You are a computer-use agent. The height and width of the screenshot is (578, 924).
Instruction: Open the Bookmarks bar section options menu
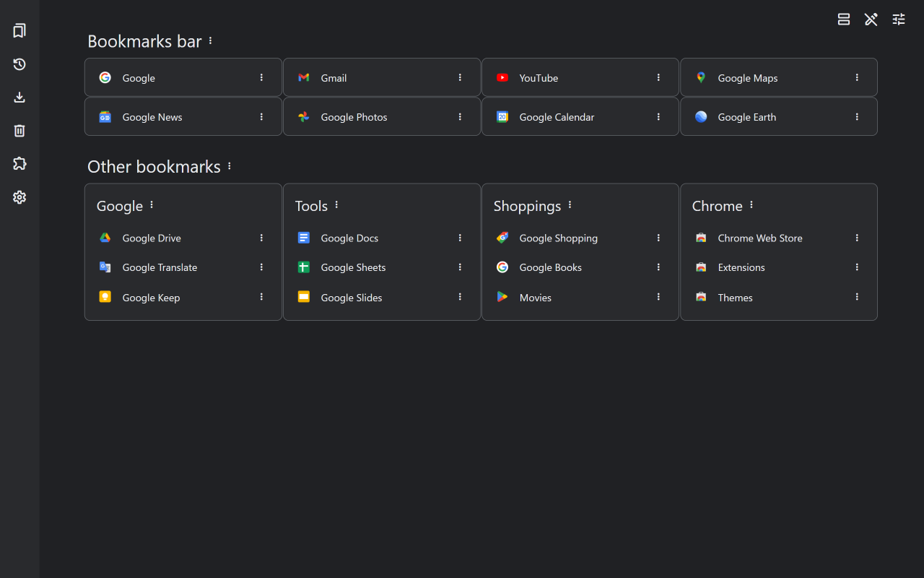[211, 41]
